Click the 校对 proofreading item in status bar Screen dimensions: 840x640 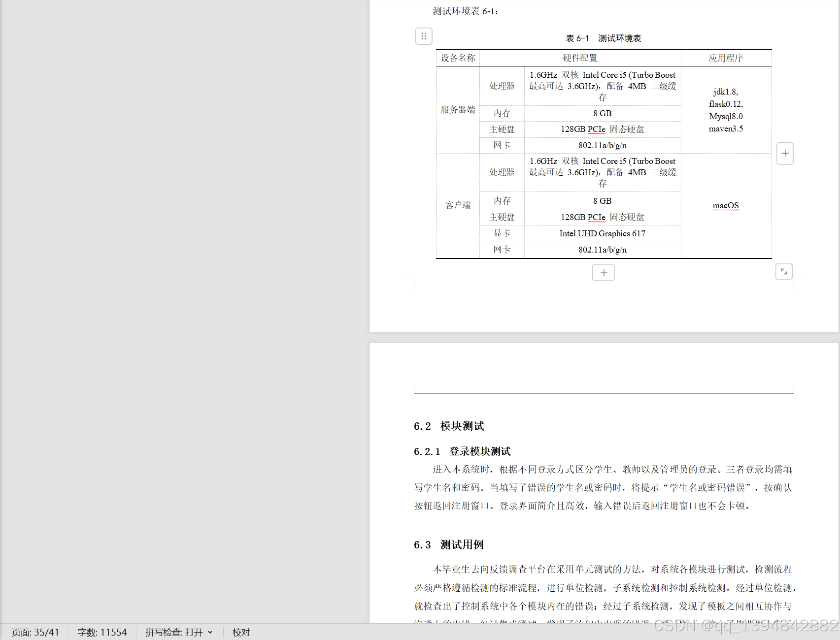[x=241, y=632]
